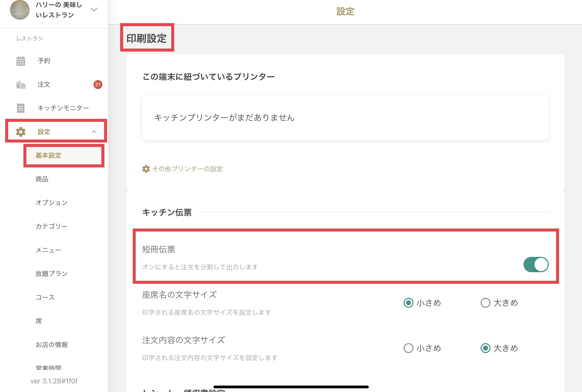
Task: Click the gear icon for その他プリンター
Action: 146,169
